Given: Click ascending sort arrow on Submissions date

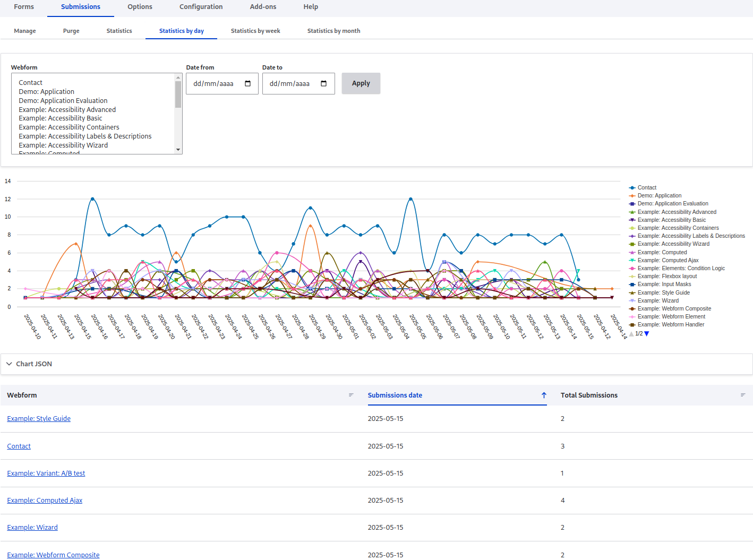Looking at the screenshot, I should [544, 395].
